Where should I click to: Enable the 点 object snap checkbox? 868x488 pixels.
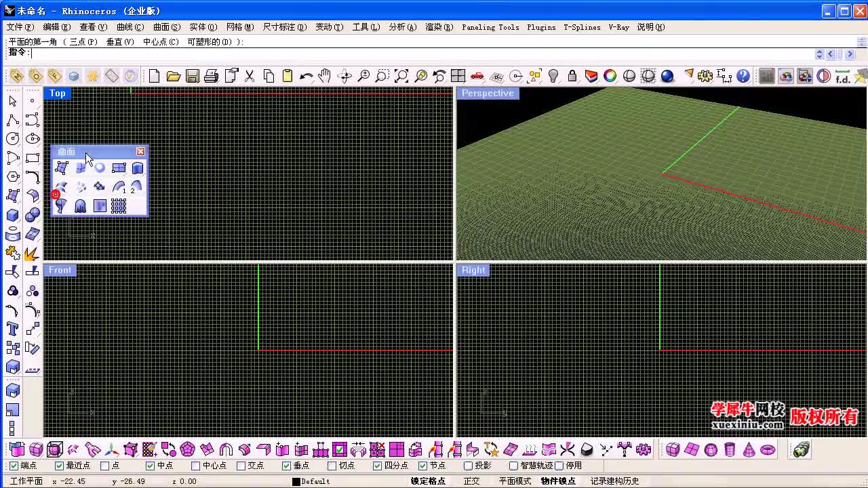pyautogui.click(x=104, y=466)
